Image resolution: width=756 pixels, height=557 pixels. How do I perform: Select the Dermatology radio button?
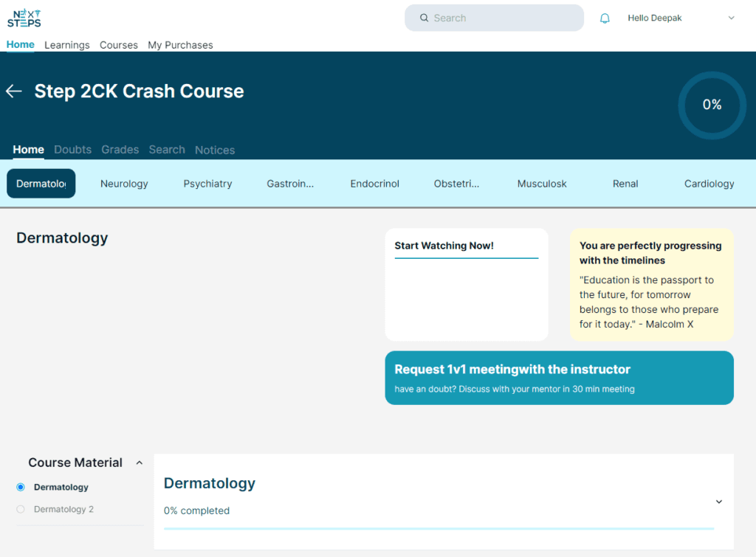tap(19, 487)
